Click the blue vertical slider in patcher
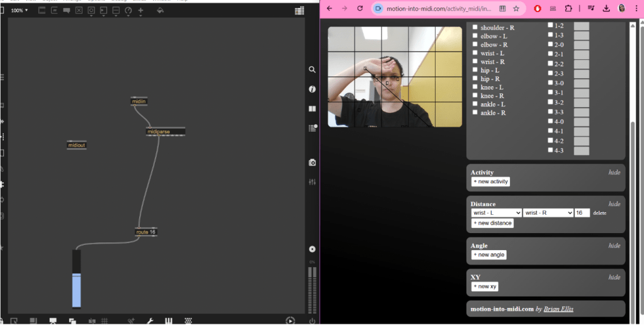Viewport: 644px width, 325px height. click(77, 290)
